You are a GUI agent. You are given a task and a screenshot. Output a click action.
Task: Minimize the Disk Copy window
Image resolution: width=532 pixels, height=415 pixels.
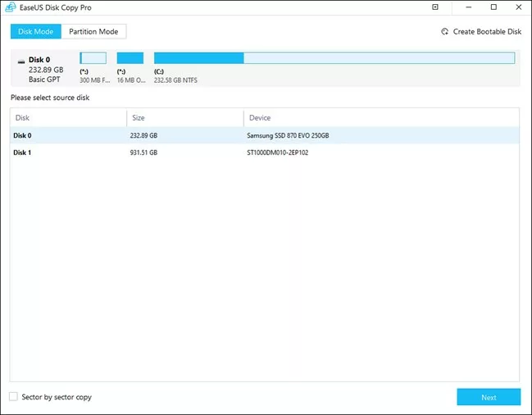[469, 7]
